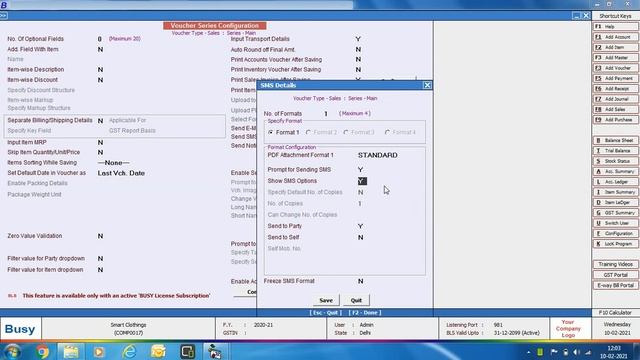Open the mail envelope taskbar icon
The width and height of the screenshot is (640, 360).
[x=158, y=351]
